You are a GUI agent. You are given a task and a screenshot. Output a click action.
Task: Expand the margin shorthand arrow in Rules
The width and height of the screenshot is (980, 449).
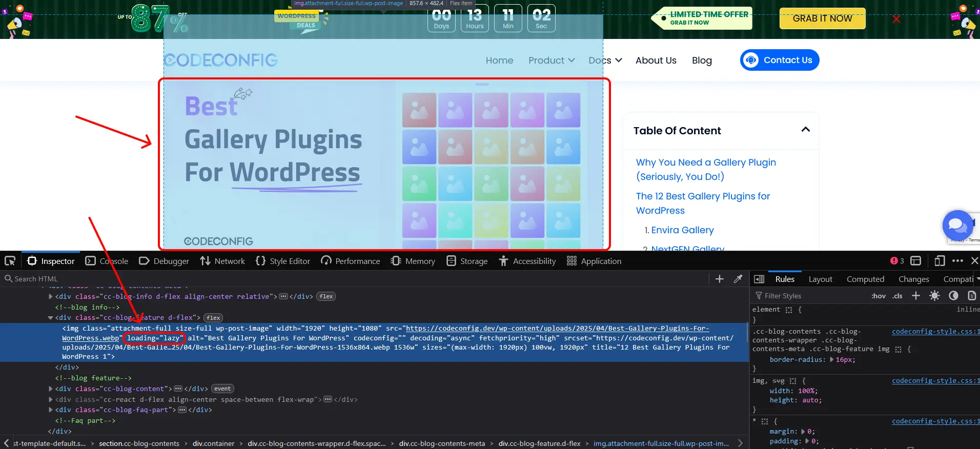coord(803,432)
